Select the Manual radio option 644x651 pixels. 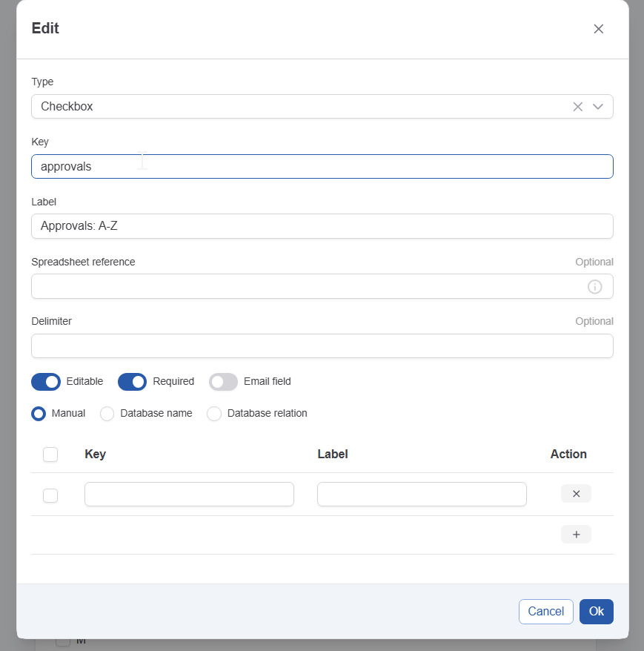[39, 414]
